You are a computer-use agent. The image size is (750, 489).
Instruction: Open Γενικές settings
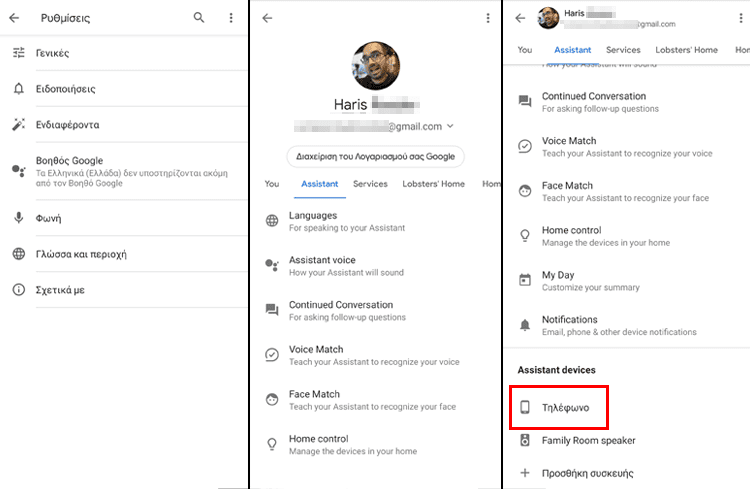[124, 53]
